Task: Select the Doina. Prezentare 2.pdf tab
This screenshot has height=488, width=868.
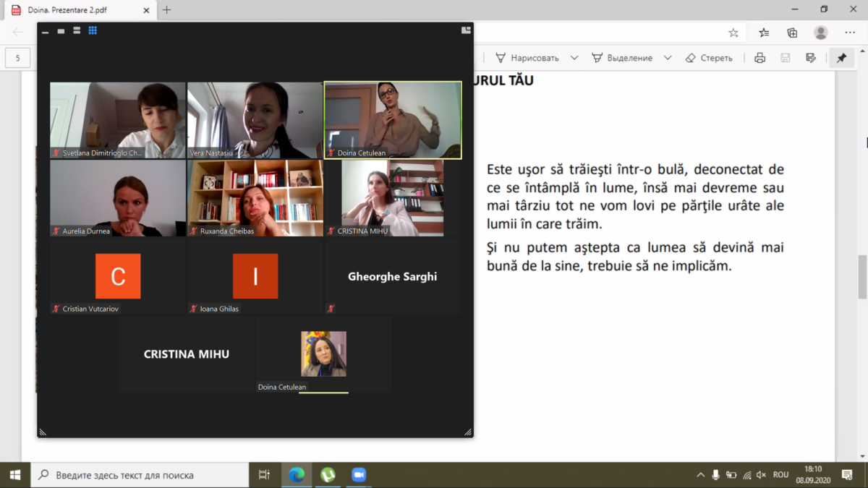Action: coord(80,10)
